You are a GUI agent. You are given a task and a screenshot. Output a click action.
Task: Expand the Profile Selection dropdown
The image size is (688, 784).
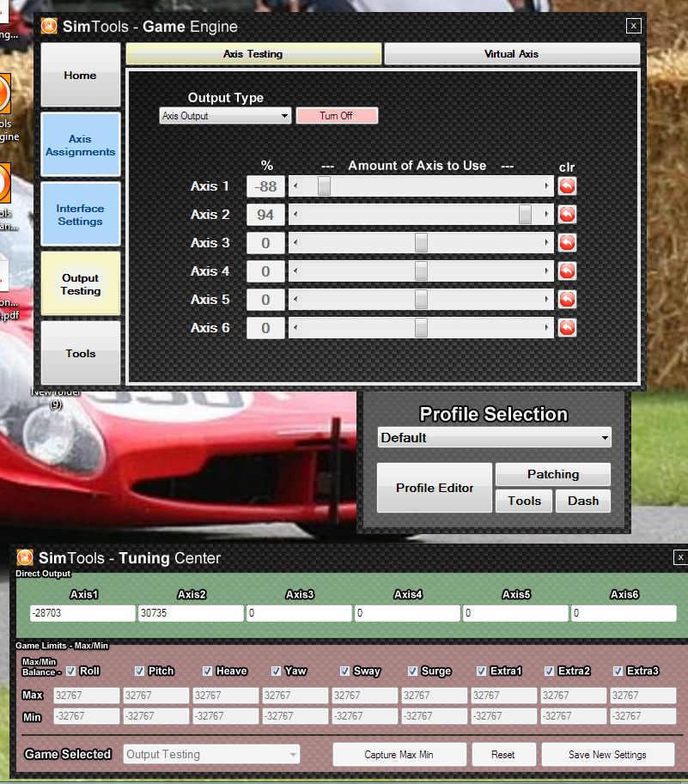pos(495,437)
